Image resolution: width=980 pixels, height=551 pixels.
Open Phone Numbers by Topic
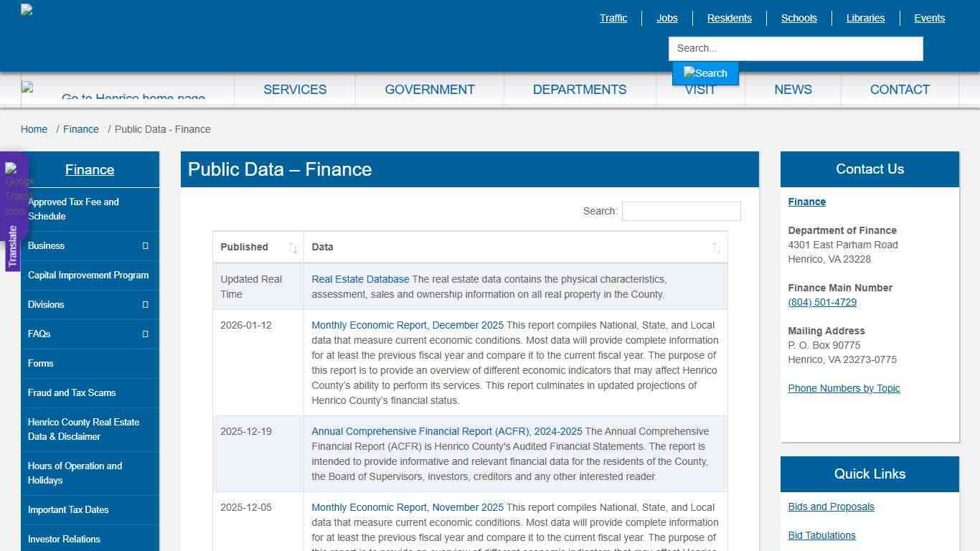click(844, 388)
